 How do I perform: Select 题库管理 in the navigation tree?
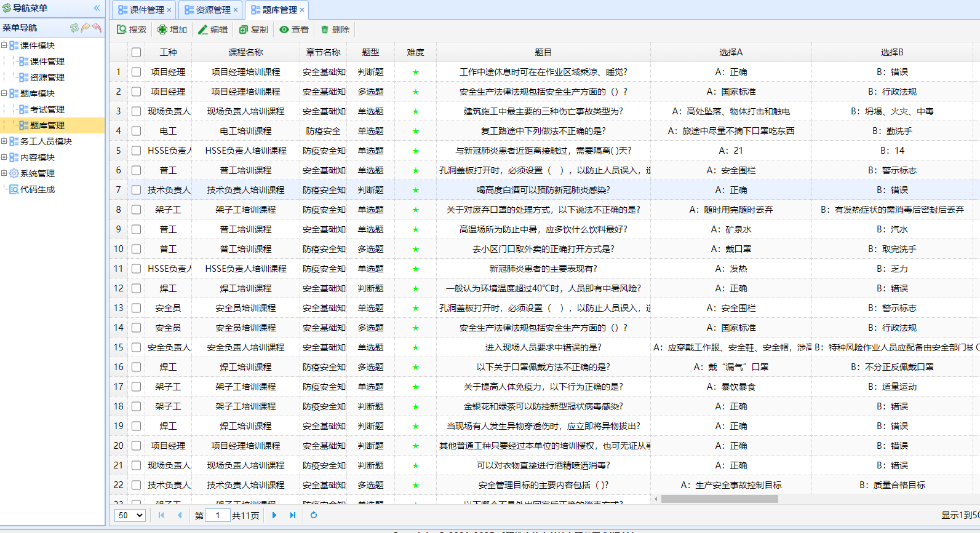(x=47, y=125)
